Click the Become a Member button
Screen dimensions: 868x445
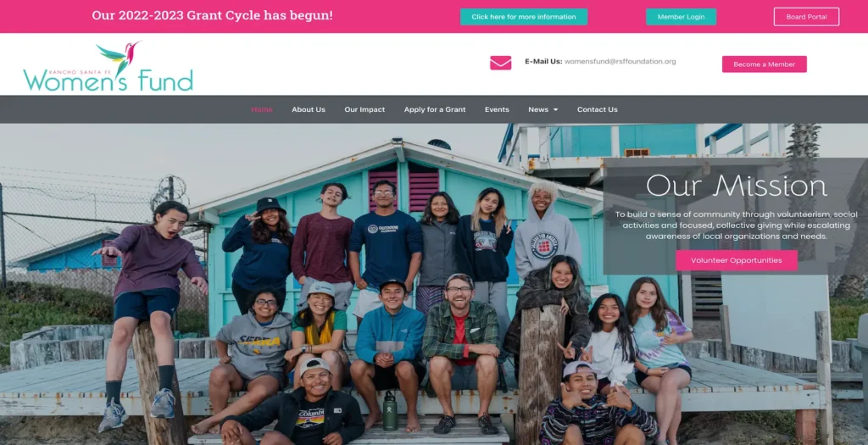(764, 64)
